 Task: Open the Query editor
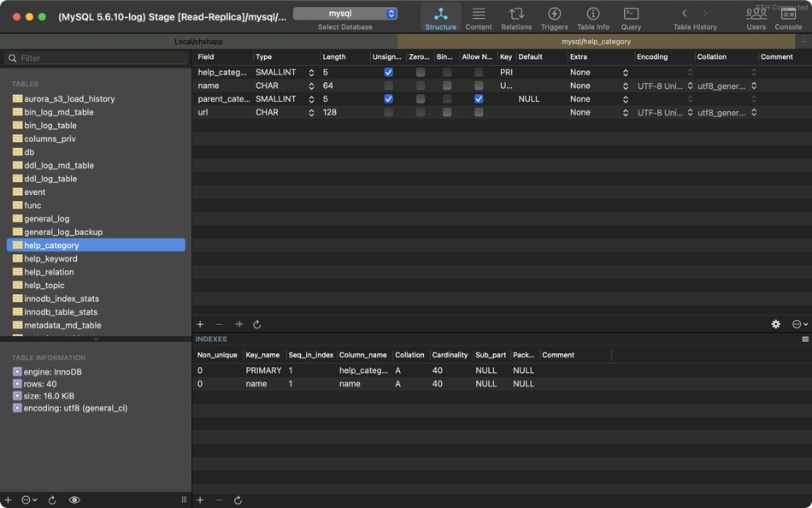(x=631, y=19)
